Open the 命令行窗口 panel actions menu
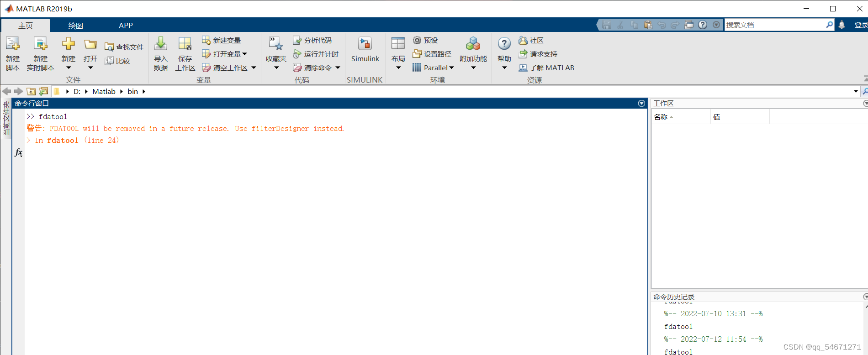868x355 pixels. 641,104
